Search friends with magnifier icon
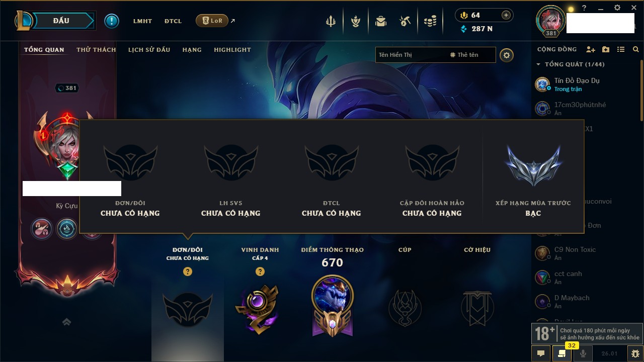This screenshot has width=644, height=362. (636, 49)
